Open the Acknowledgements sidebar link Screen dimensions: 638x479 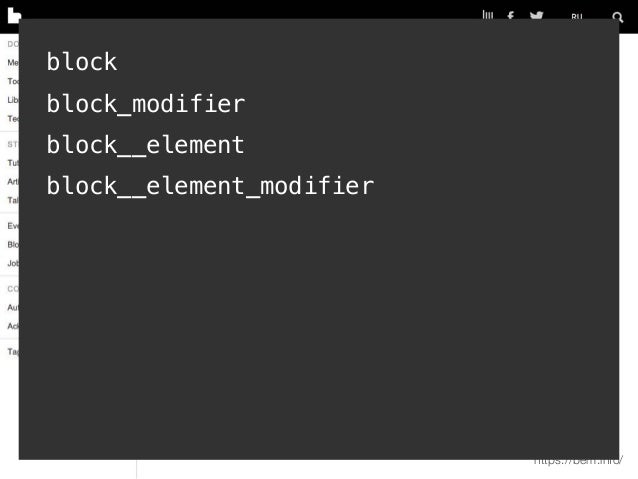[x=13, y=326]
